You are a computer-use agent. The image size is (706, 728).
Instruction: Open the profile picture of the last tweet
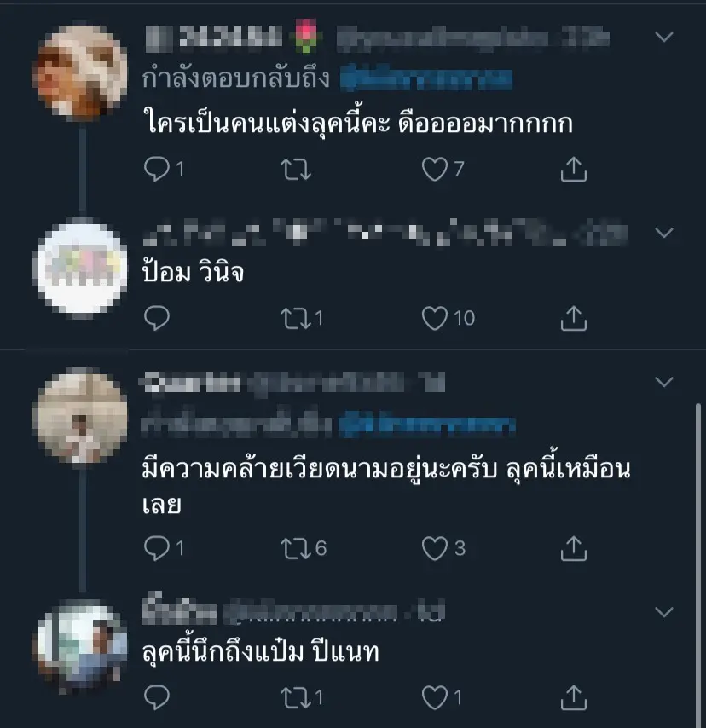click(84, 642)
